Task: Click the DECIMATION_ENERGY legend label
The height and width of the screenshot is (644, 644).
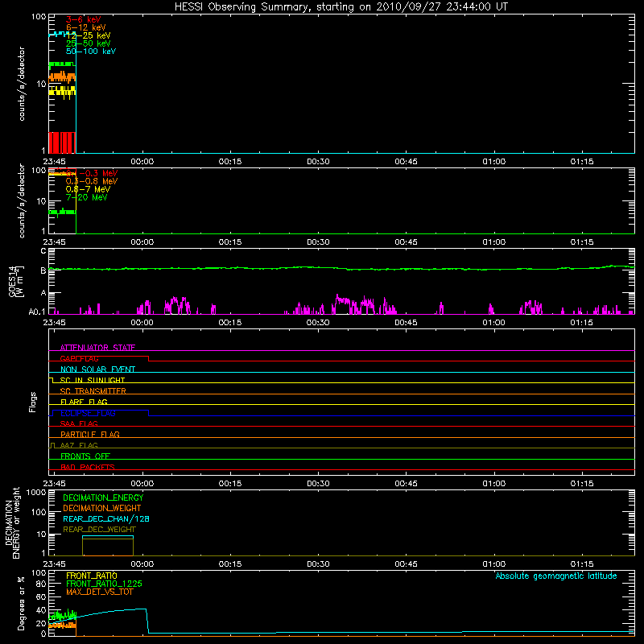Action: tap(103, 497)
